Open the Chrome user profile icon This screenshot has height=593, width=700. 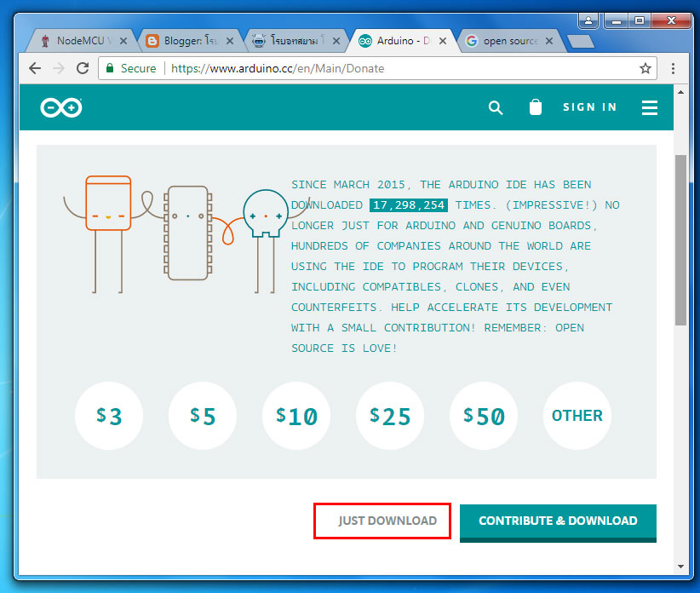[588, 20]
